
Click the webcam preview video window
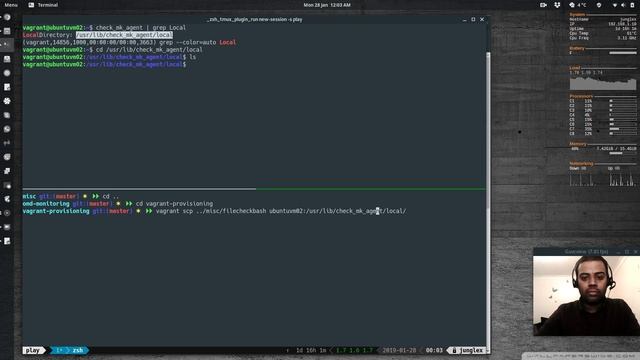click(586, 296)
